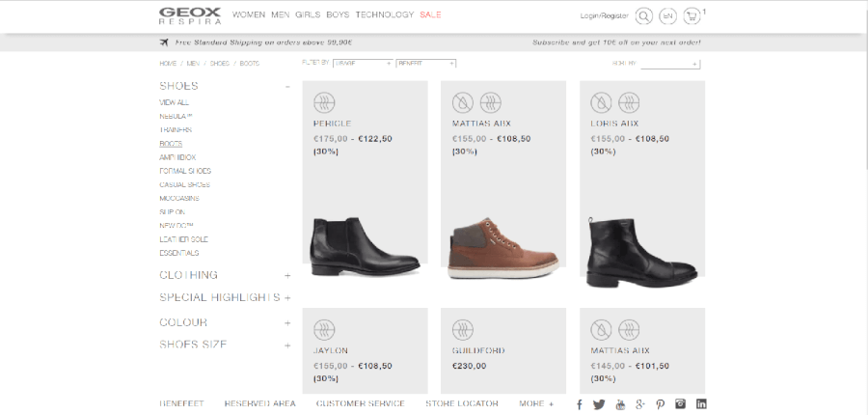Open the Women menu in top navigation
Image resolution: width=868 pixels, height=415 pixels.
(249, 15)
